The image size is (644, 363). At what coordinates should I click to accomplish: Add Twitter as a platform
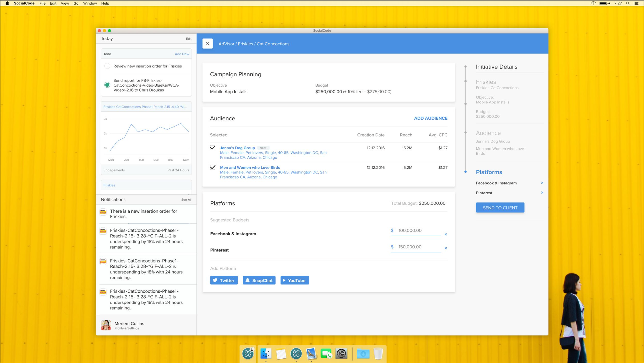(x=224, y=280)
